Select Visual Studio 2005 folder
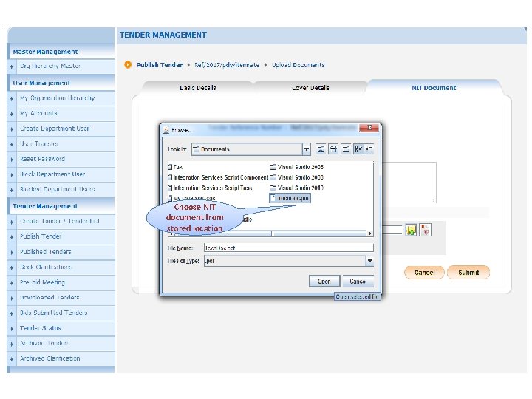This screenshot has width=532, height=399. [296, 167]
